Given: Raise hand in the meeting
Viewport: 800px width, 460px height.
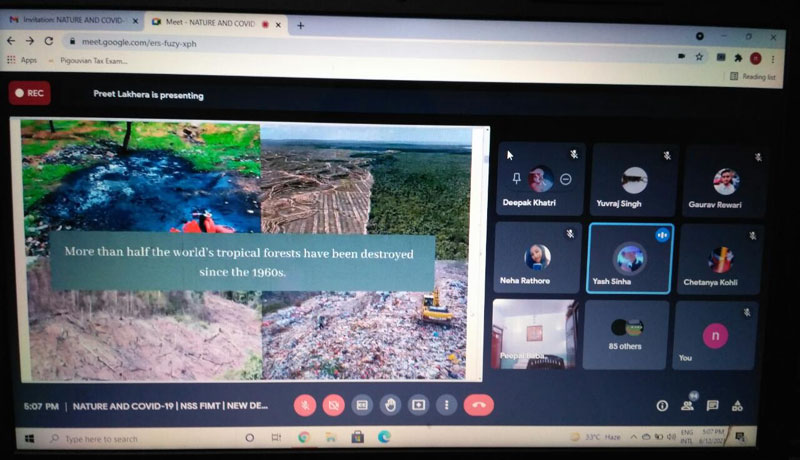Looking at the screenshot, I should [390, 405].
